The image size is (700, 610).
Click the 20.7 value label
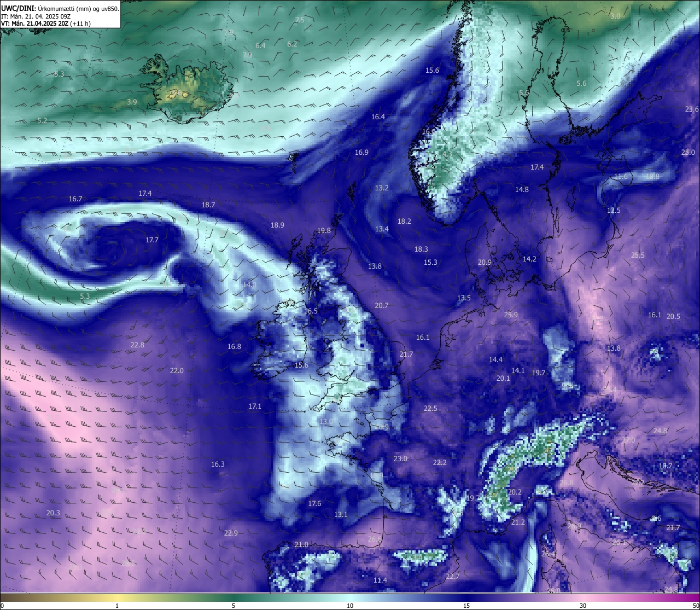click(x=382, y=305)
